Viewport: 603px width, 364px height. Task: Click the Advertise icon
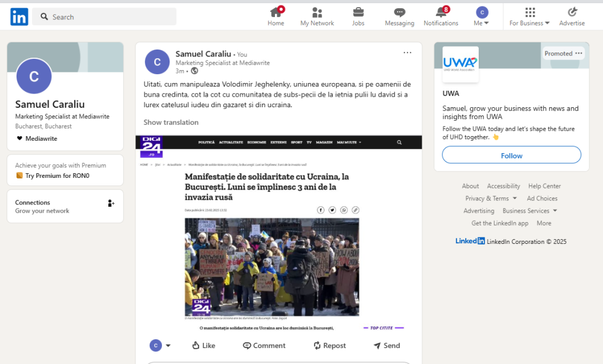click(572, 12)
